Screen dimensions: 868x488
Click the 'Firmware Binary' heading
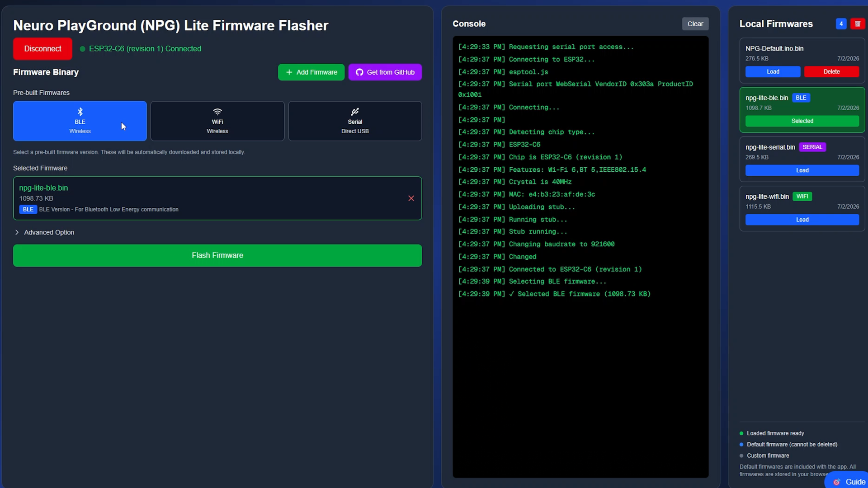[x=46, y=72]
